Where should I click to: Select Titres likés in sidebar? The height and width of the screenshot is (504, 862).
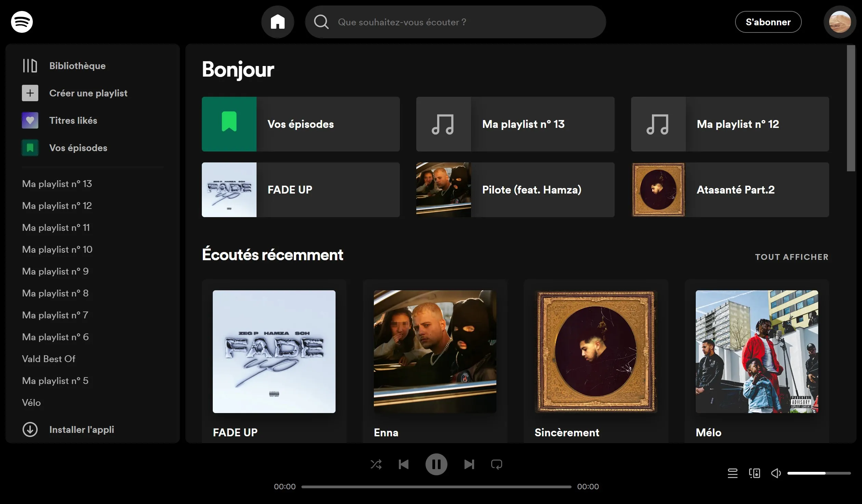click(73, 120)
